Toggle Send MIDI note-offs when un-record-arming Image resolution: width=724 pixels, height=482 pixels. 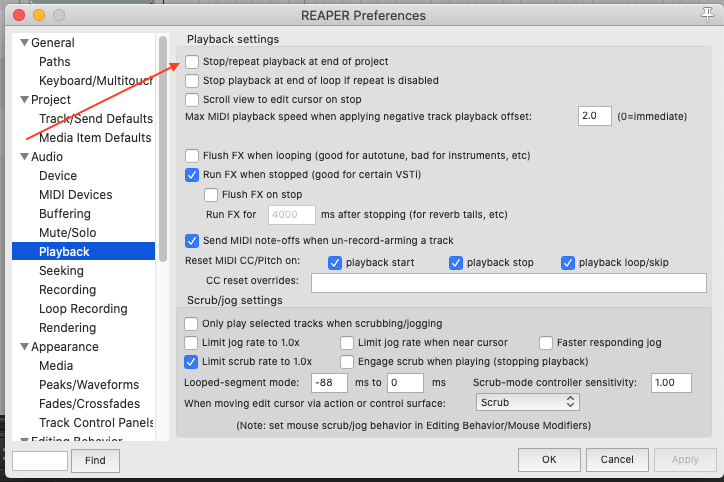click(x=192, y=241)
